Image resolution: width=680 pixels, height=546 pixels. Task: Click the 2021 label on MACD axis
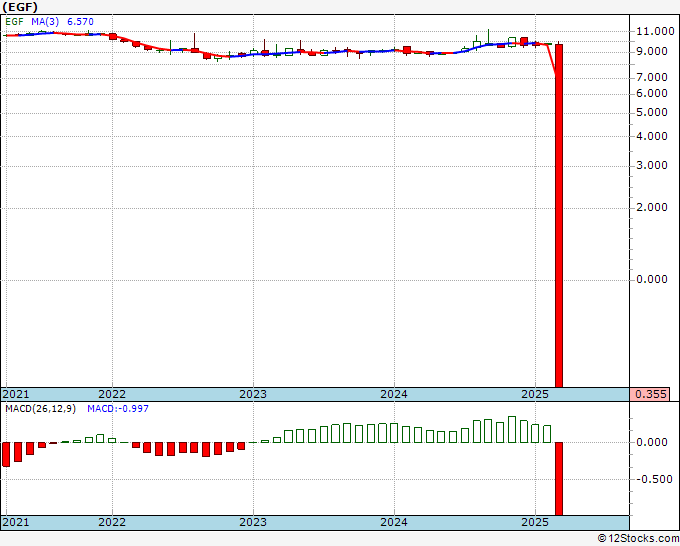coord(16,522)
